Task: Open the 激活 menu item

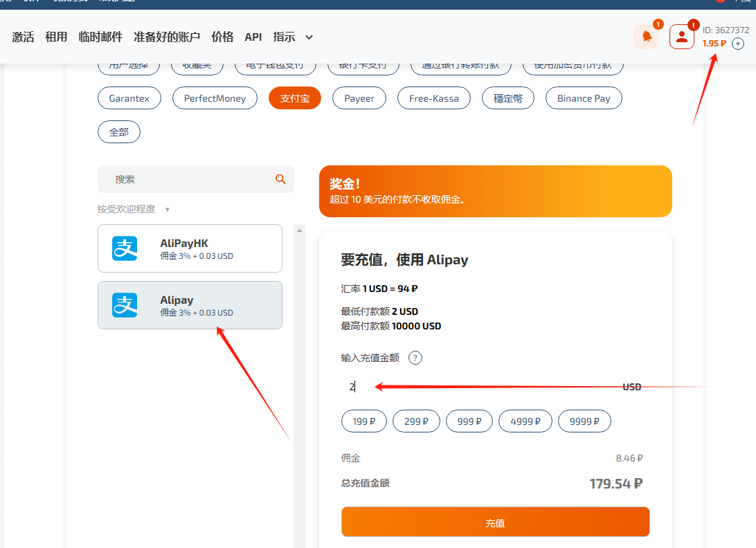Action: (22, 37)
